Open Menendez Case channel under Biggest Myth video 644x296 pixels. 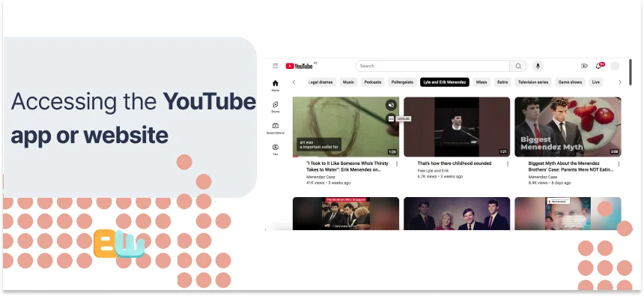tap(543, 177)
